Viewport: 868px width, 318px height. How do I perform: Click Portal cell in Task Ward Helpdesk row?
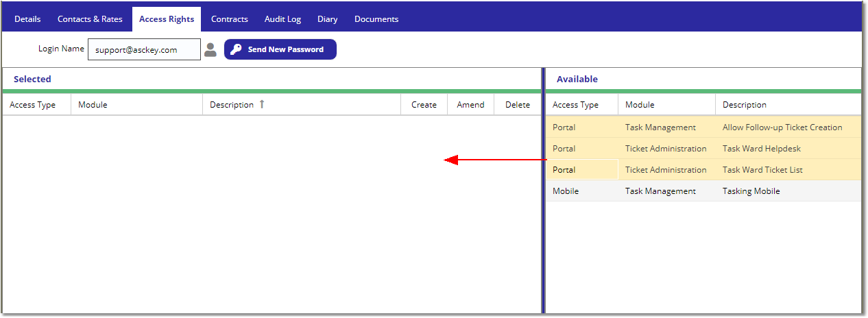[x=581, y=149]
